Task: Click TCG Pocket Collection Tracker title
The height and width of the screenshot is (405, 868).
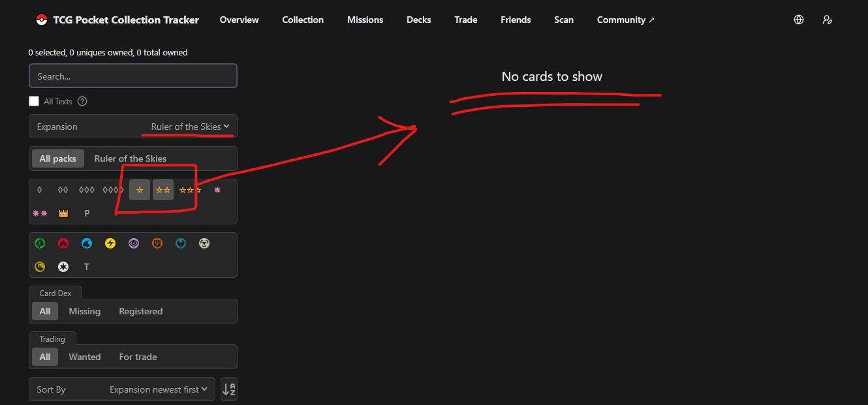Action: pyautogui.click(x=127, y=20)
